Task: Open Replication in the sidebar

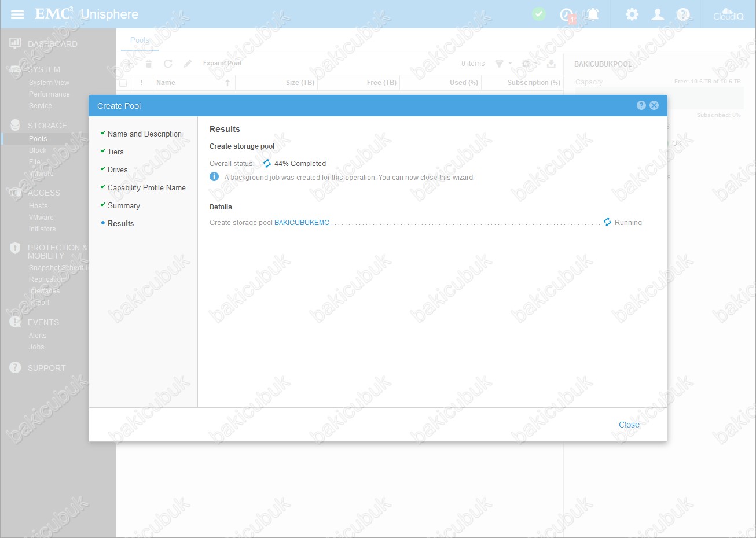Action: click(x=47, y=279)
